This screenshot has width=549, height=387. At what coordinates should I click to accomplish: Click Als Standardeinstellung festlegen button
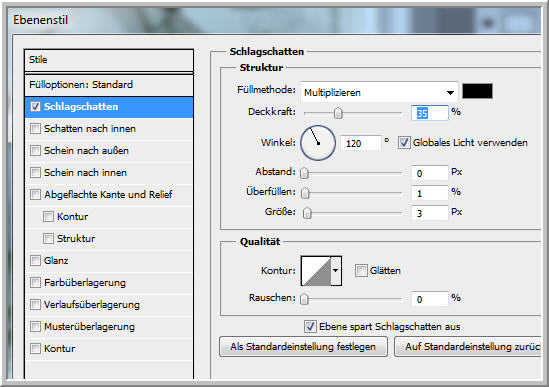(x=303, y=347)
